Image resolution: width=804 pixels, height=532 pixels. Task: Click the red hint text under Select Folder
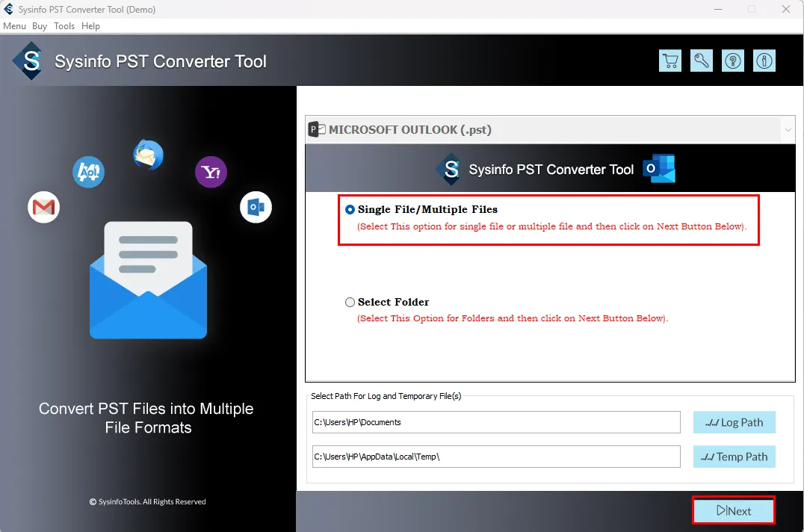[513, 318]
